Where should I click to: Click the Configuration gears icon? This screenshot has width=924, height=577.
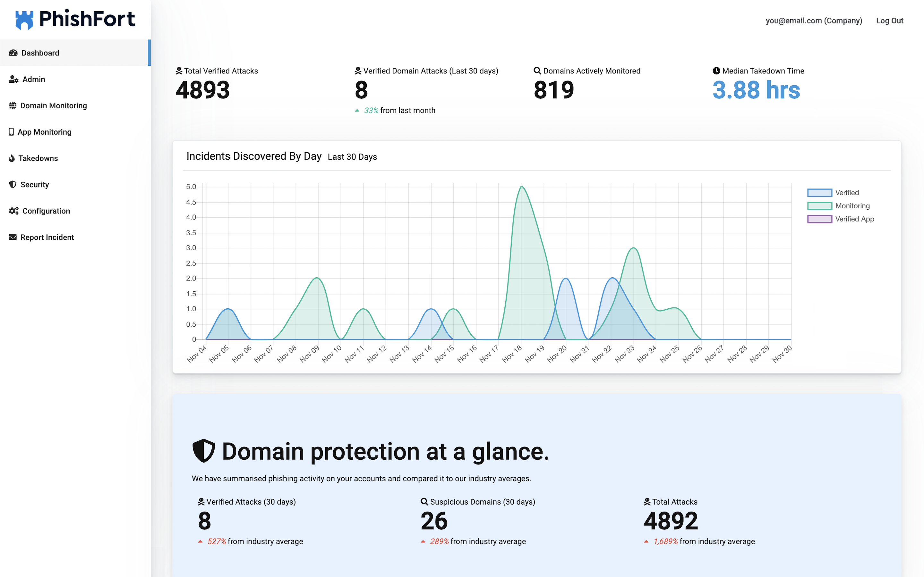tap(14, 211)
